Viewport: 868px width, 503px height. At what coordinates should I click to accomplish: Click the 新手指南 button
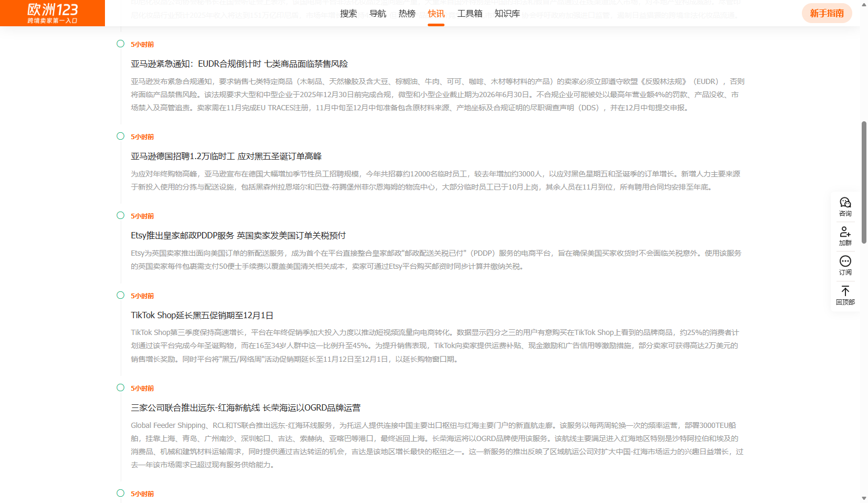827,13
